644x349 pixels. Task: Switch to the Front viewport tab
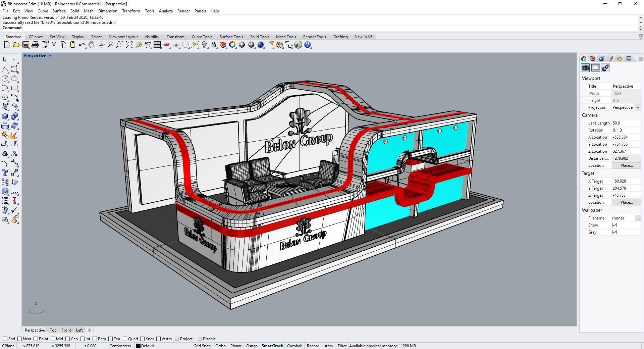66,330
